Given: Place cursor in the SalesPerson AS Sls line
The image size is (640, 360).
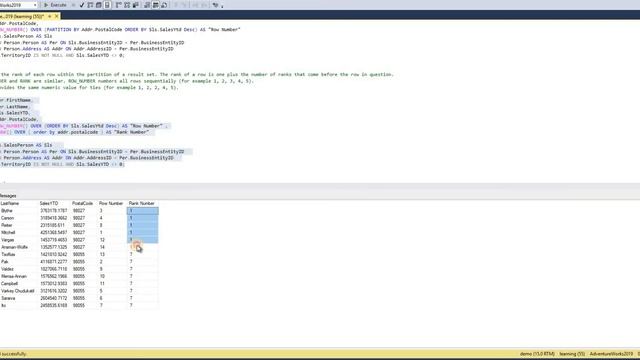Looking at the screenshot, I should (x=27, y=145).
